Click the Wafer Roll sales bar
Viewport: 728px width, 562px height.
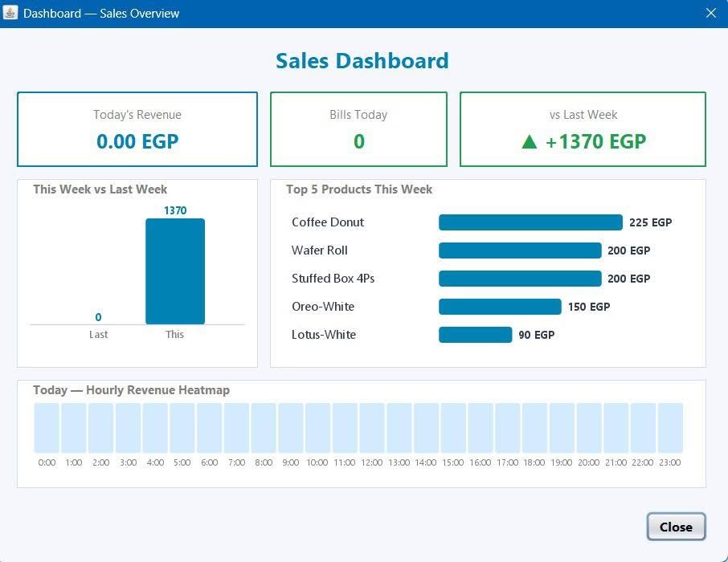click(x=520, y=250)
